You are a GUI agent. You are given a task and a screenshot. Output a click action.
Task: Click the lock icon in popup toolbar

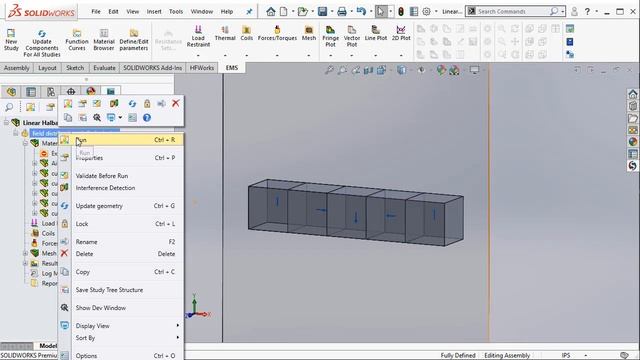pos(147,104)
